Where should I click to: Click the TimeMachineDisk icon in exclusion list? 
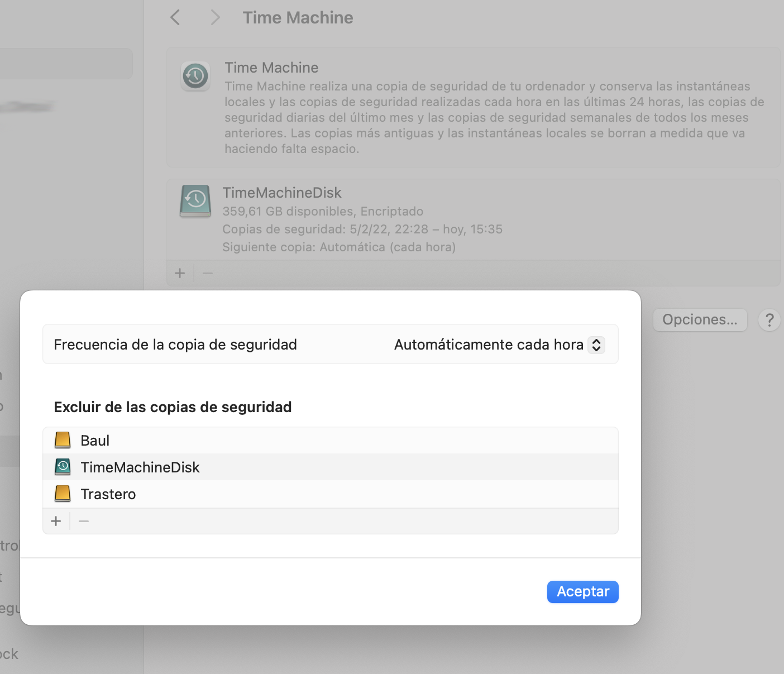[63, 467]
